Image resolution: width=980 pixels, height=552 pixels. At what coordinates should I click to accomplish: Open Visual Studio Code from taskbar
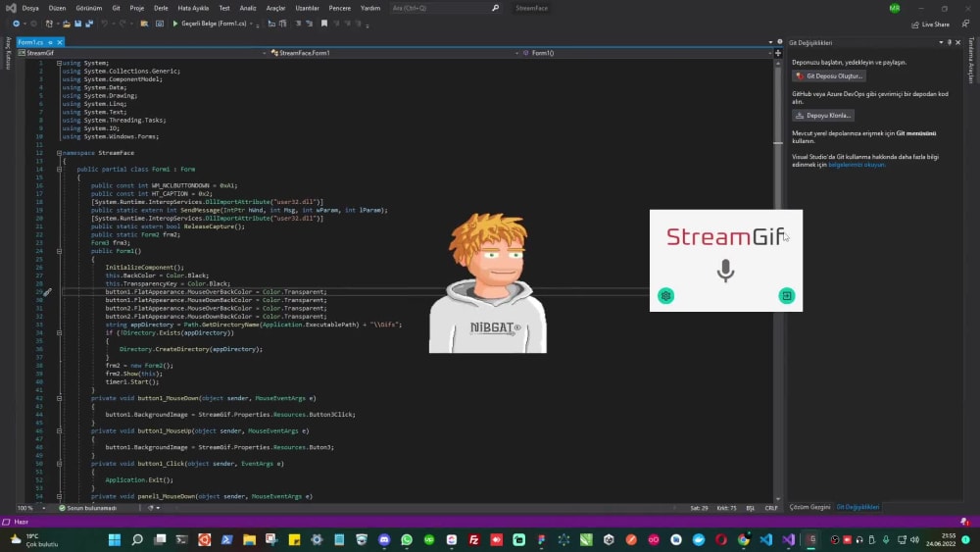click(765, 539)
